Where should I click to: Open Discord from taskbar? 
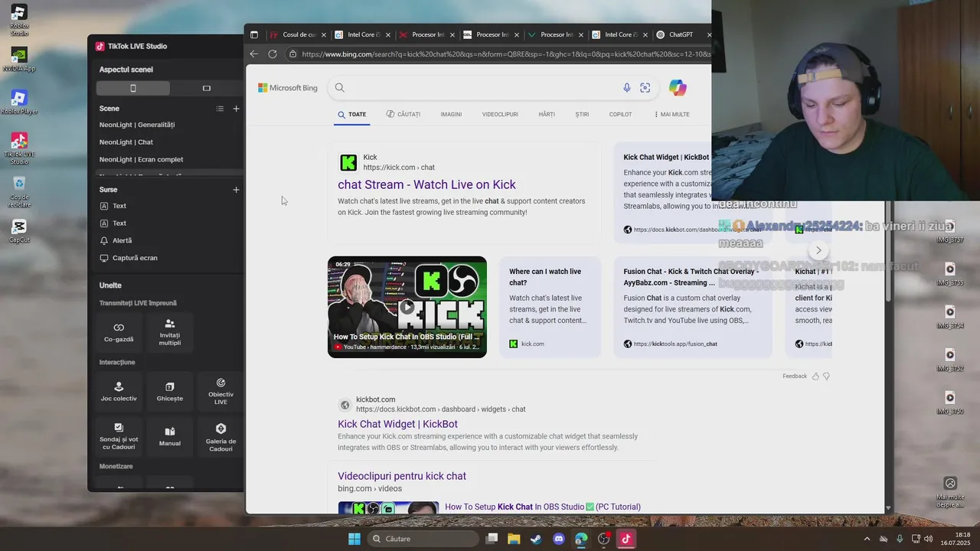pyautogui.click(x=559, y=539)
